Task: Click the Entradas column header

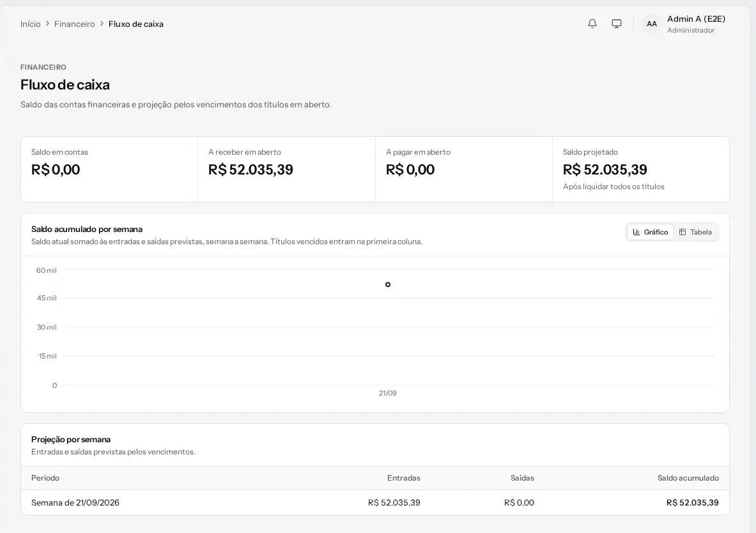Action: tap(403, 478)
